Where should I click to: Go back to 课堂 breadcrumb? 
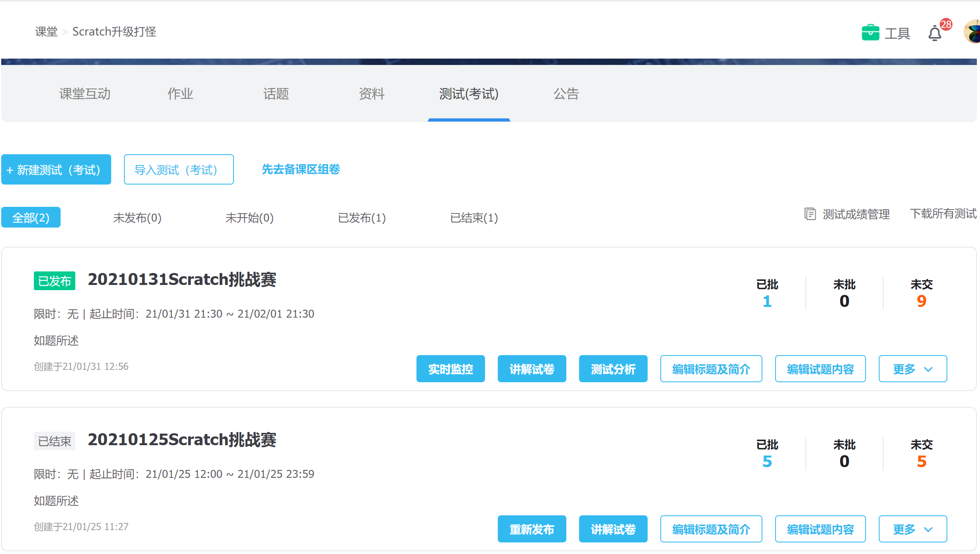(46, 32)
